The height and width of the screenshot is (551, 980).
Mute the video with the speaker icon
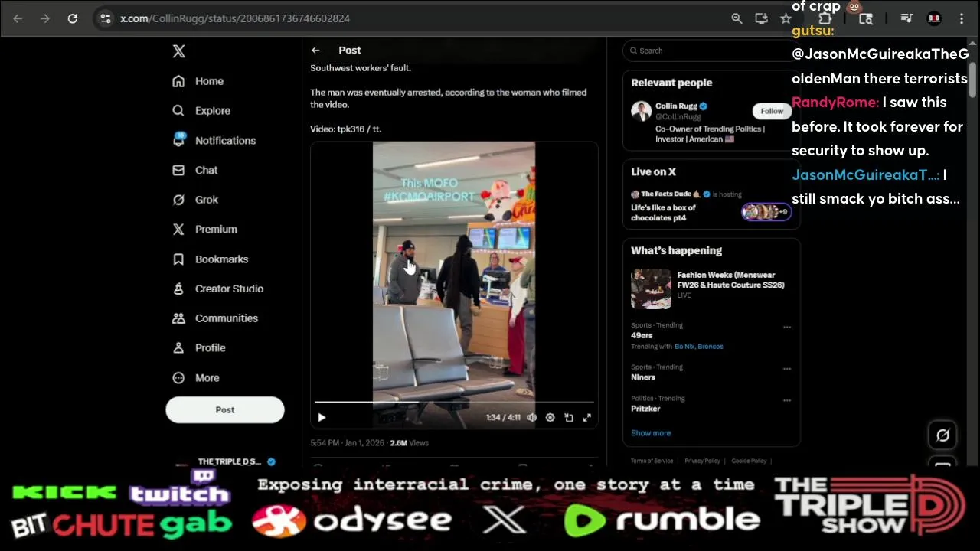pos(531,418)
